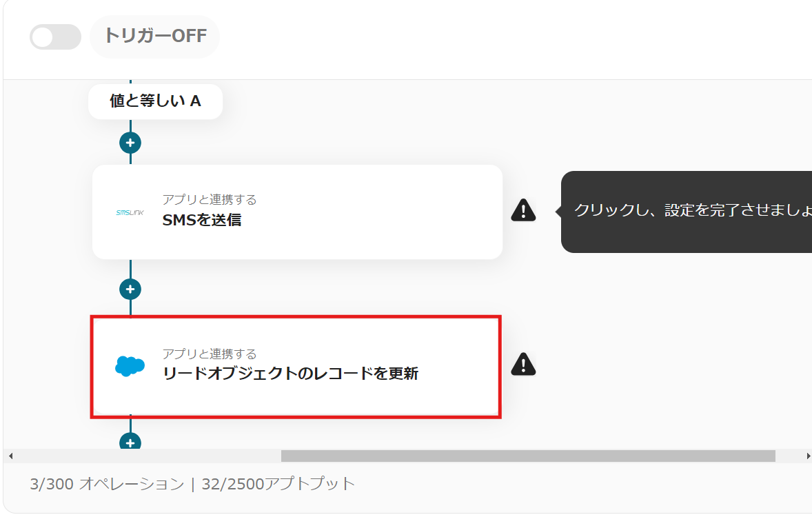Select the 値と等しい A branch label

click(x=155, y=101)
